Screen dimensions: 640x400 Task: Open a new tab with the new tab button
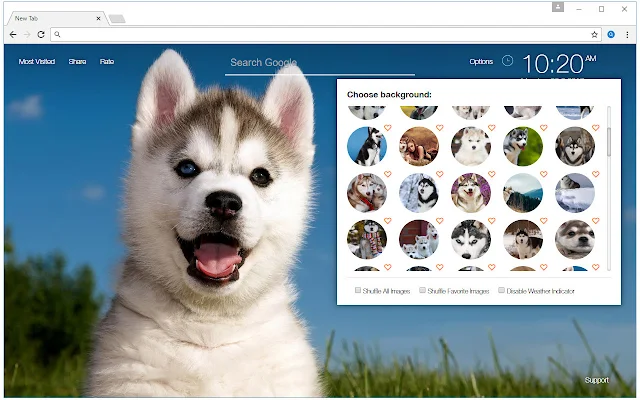coord(117,19)
